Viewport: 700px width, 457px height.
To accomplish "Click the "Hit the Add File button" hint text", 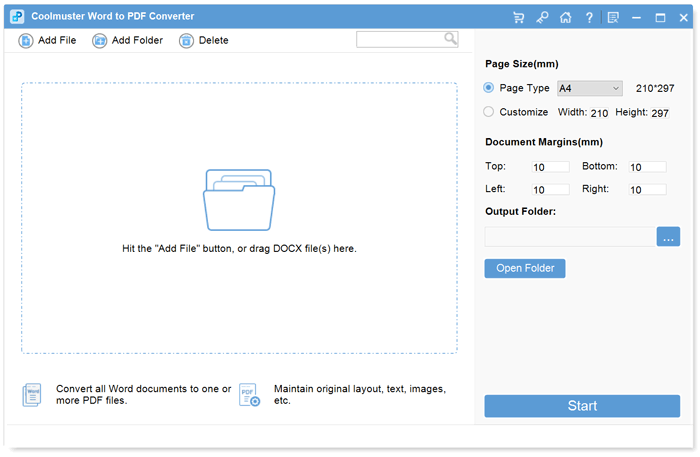I will coord(239,249).
